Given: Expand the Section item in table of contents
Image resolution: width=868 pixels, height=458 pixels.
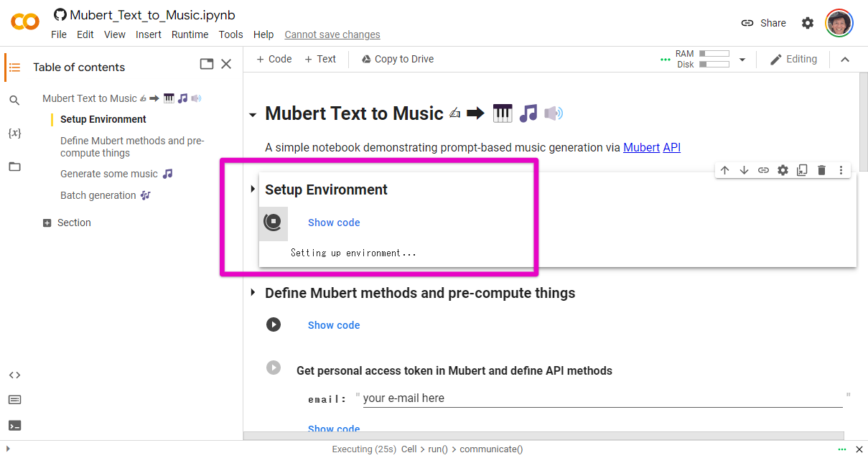Looking at the screenshot, I should click(x=47, y=223).
